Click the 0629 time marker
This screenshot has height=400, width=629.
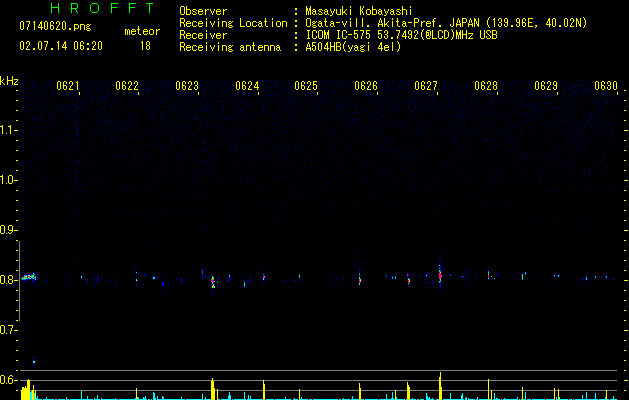coord(546,86)
